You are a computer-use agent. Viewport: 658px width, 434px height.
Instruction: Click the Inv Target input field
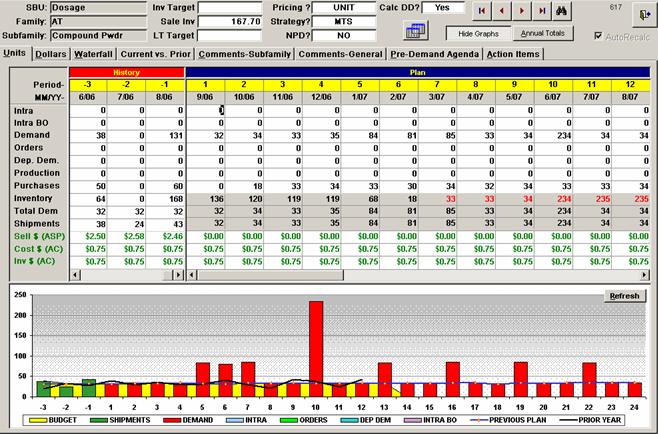click(230, 8)
